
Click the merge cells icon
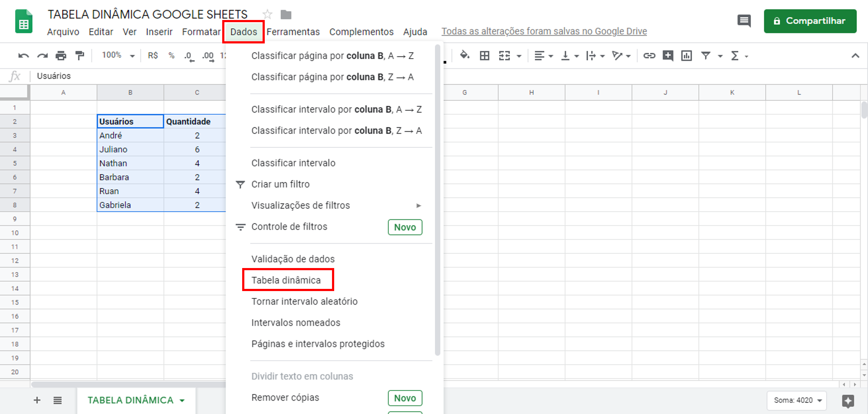pyautogui.click(x=504, y=56)
